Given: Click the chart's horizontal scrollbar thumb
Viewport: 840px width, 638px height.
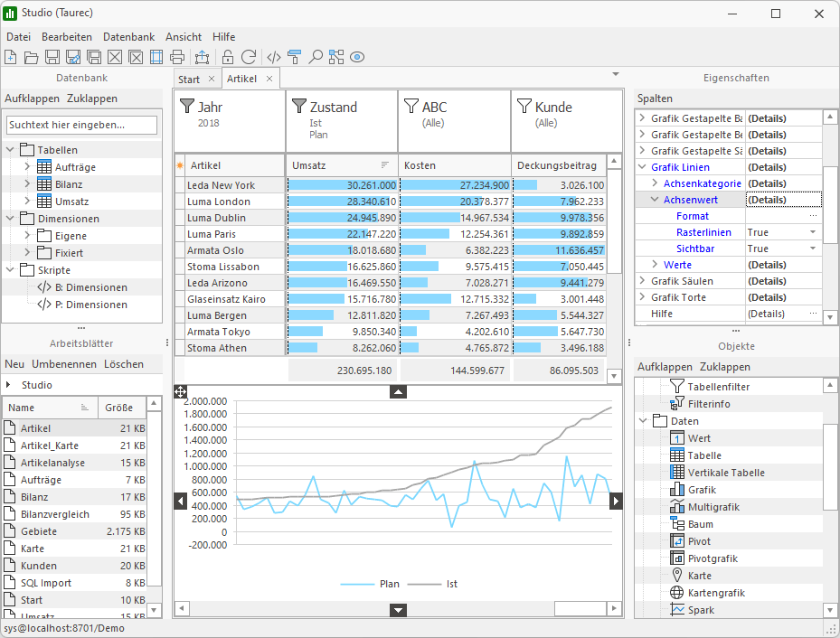Looking at the screenshot, I should point(579,609).
